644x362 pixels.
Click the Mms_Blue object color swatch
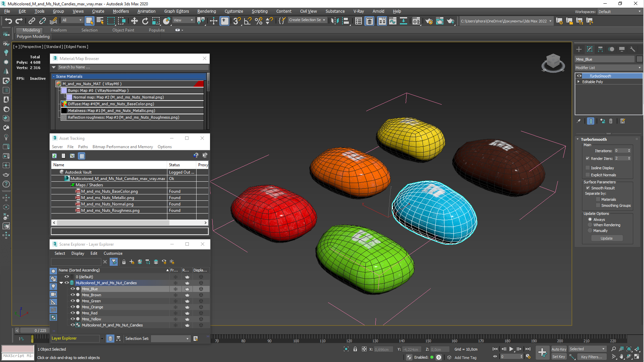639,59
